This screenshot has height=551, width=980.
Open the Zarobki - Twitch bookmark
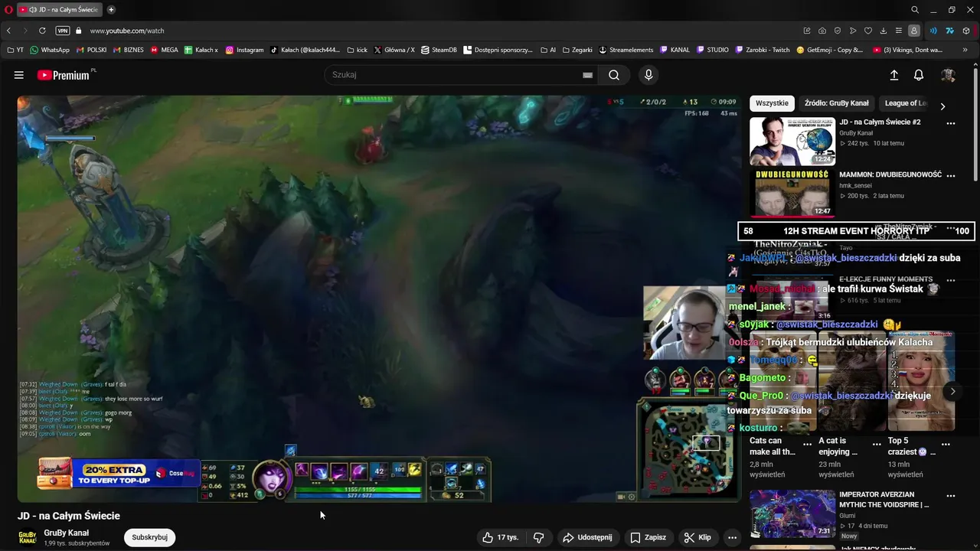(x=763, y=50)
